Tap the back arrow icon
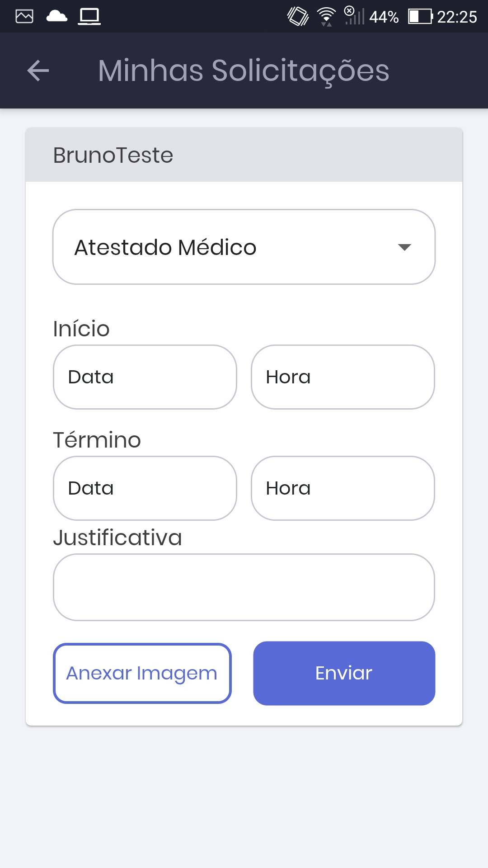488x868 pixels. click(x=38, y=71)
